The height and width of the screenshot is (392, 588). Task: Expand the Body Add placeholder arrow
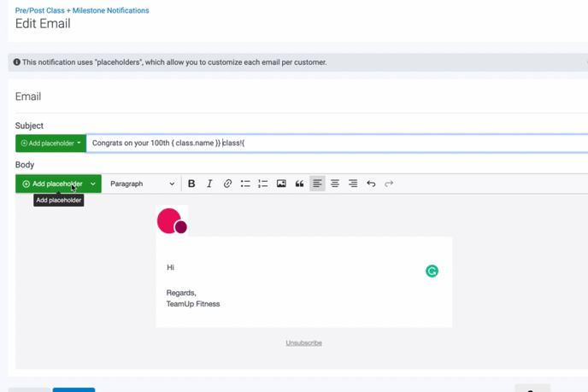pyautogui.click(x=93, y=184)
